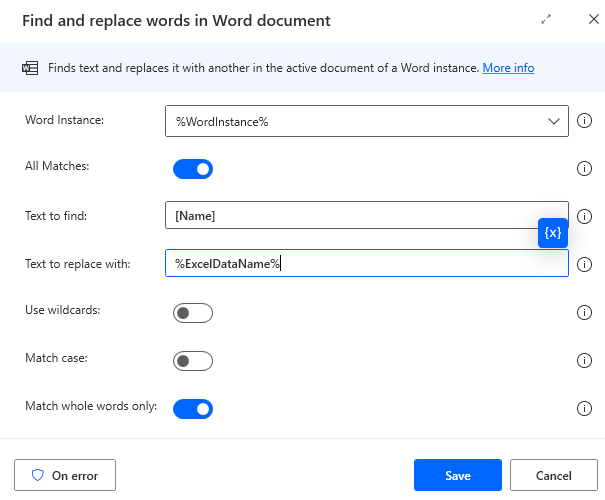Screen dimensions: 605x500
Task: Click the info icon beside All Matches
Action: tap(586, 169)
